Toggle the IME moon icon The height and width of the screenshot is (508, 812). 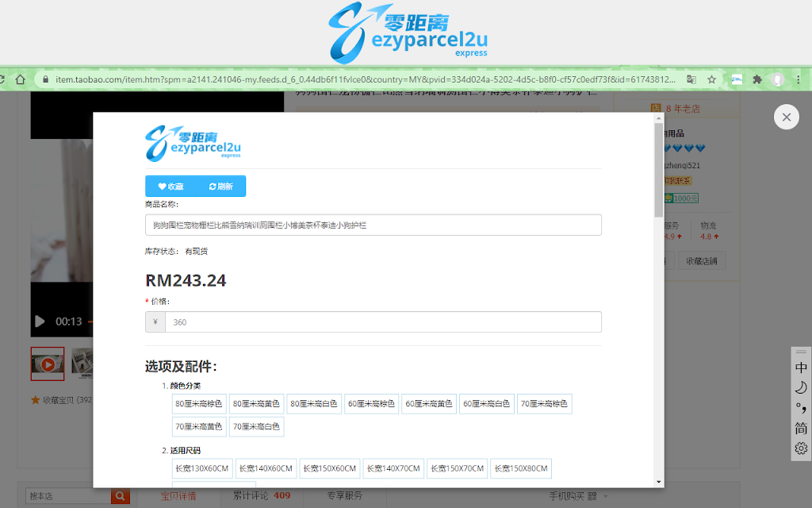tap(801, 387)
